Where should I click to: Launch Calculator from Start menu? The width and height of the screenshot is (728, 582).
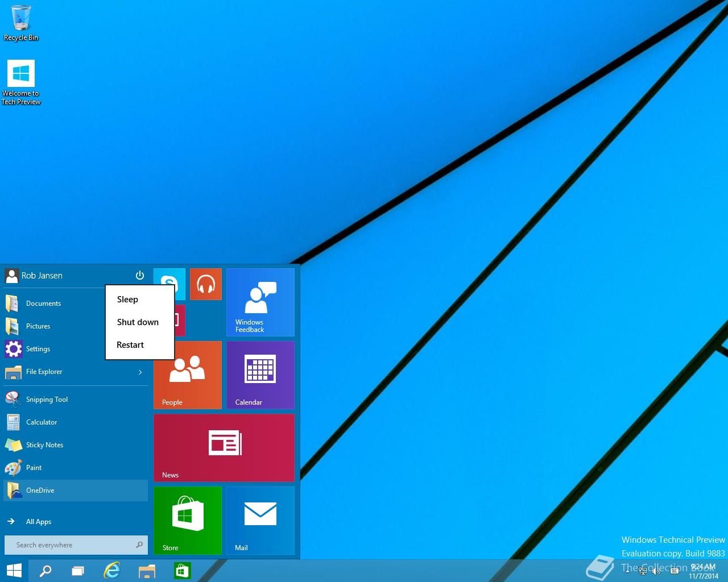[76, 422]
